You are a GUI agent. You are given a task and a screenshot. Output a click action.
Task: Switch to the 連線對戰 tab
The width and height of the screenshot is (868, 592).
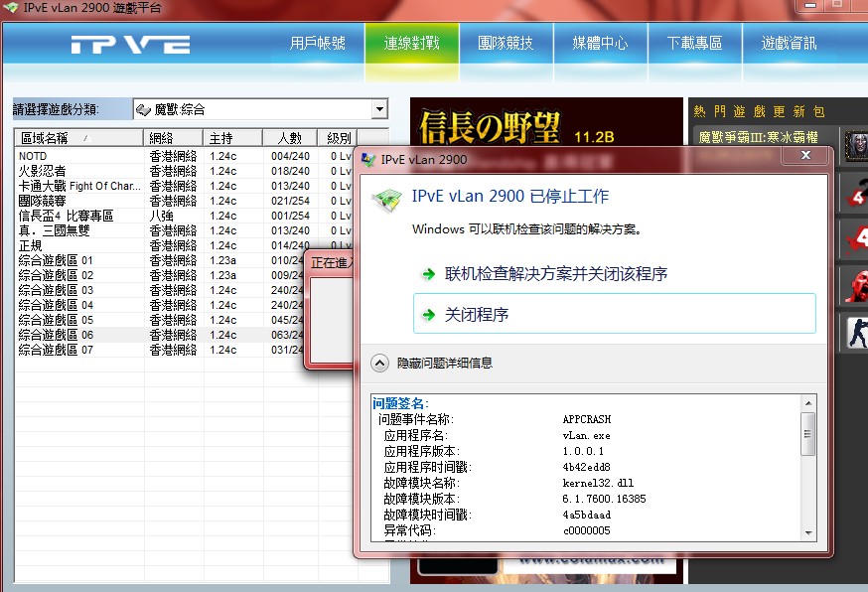[x=412, y=43]
